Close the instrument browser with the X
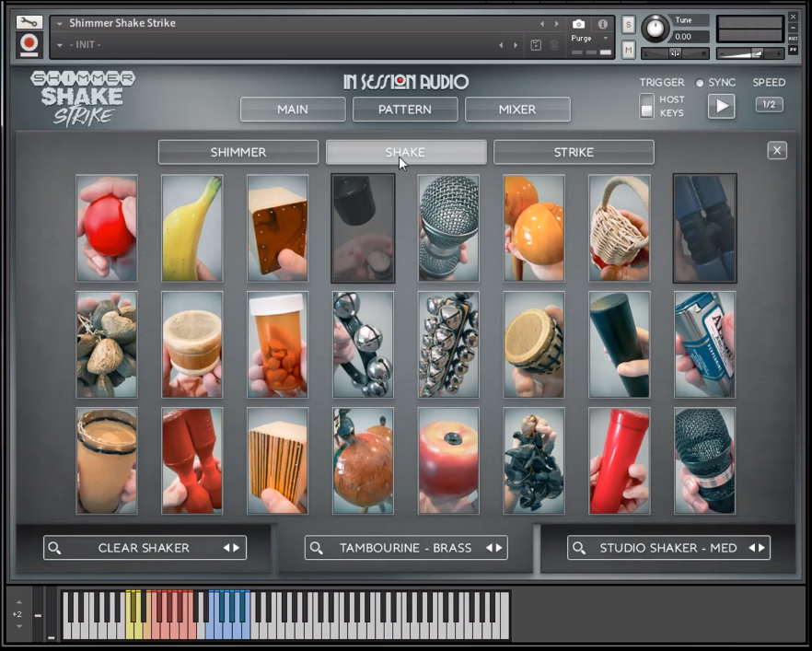 pos(777,151)
